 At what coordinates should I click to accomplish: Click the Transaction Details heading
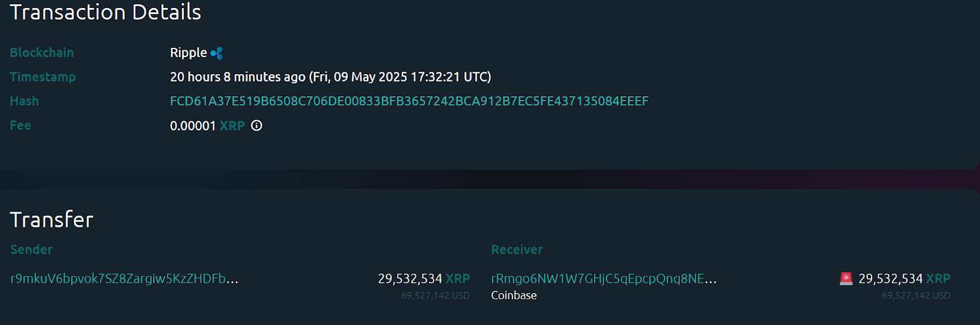(x=105, y=12)
